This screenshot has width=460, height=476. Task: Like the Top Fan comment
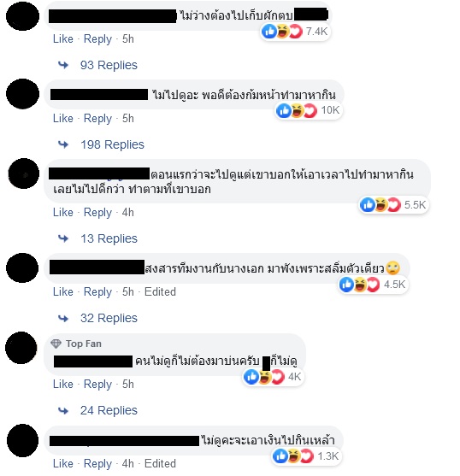[63, 385]
